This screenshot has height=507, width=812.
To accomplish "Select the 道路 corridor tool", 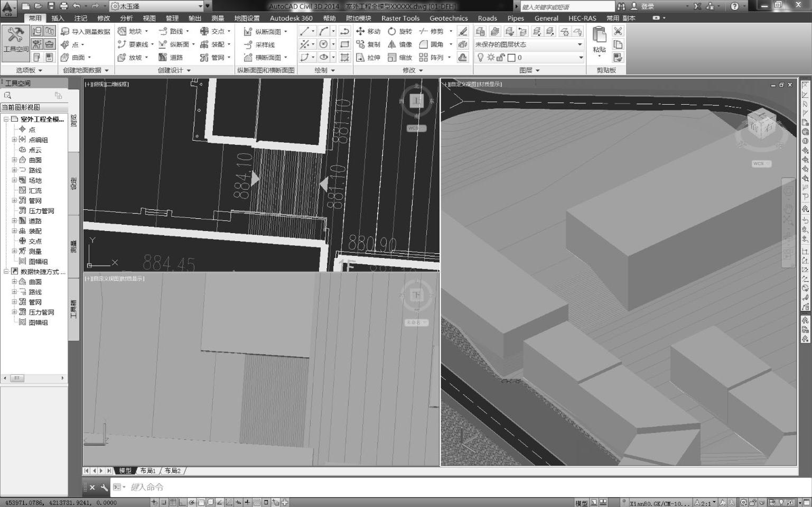I will click(x=171, y=57).
